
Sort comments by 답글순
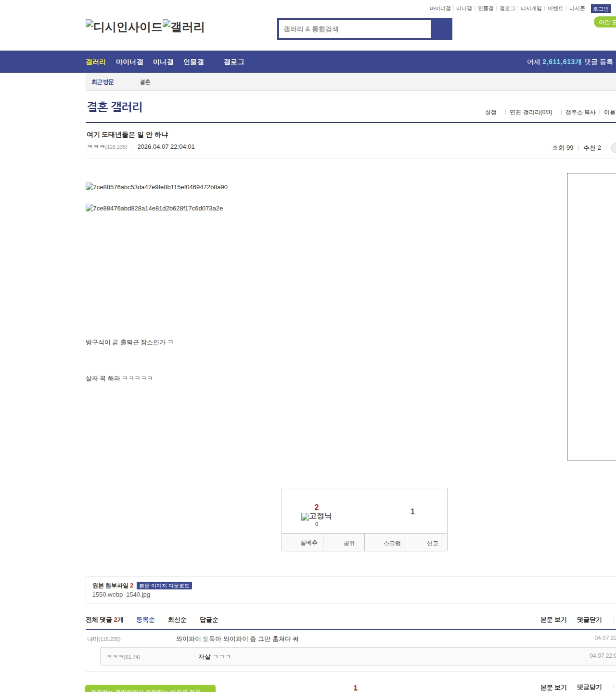(209, 620)
